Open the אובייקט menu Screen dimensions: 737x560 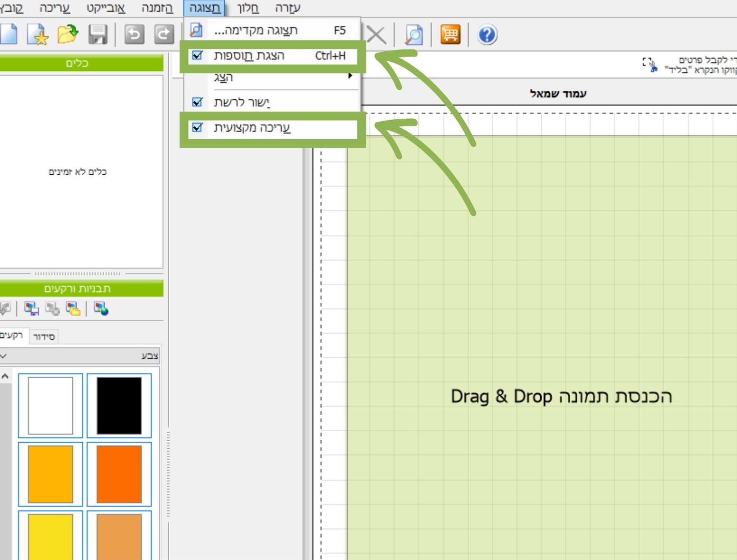pos(105,8)
